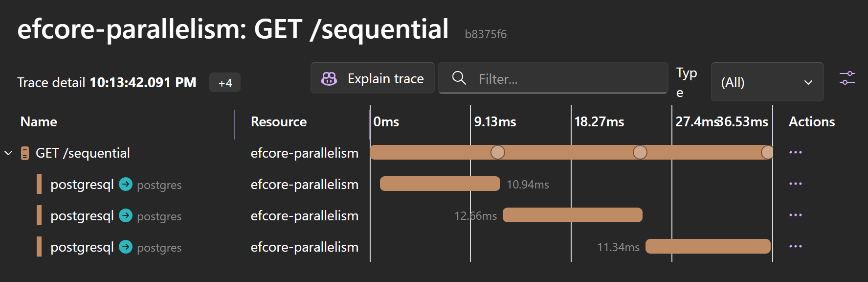This screenshot has height=282, width=868.
Task: Click the 12.66ms postgresql timeline bar
Action: [x=573, y=215]
